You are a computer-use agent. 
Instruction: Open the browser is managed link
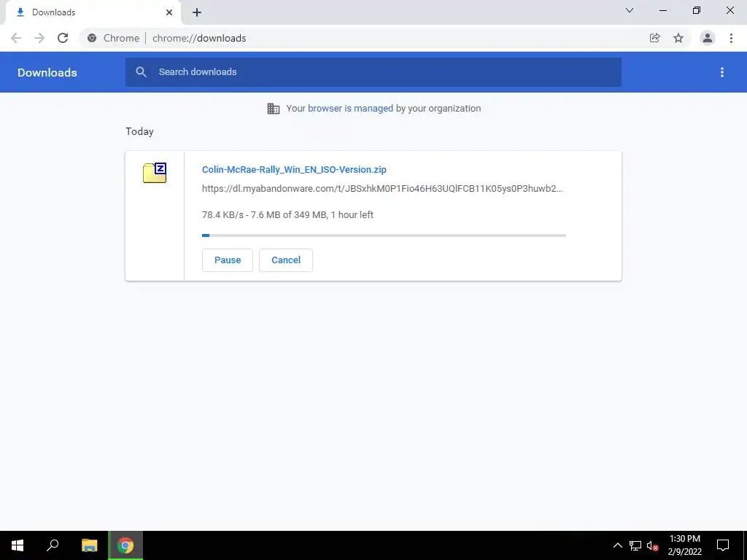pos(350,109)
